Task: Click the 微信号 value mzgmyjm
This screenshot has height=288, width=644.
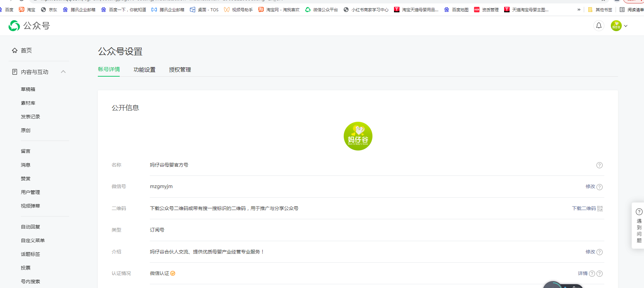Action: 161,186
